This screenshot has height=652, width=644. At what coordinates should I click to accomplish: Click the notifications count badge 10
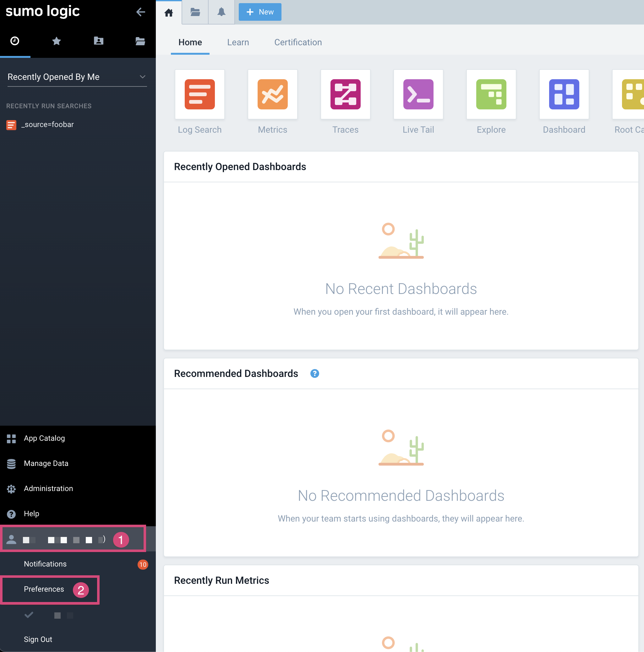pyautogui.click(x=143, y=565)
